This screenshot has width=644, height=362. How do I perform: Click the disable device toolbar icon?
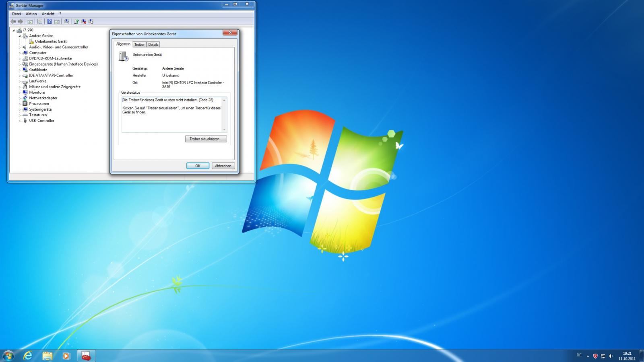(91, 21)
